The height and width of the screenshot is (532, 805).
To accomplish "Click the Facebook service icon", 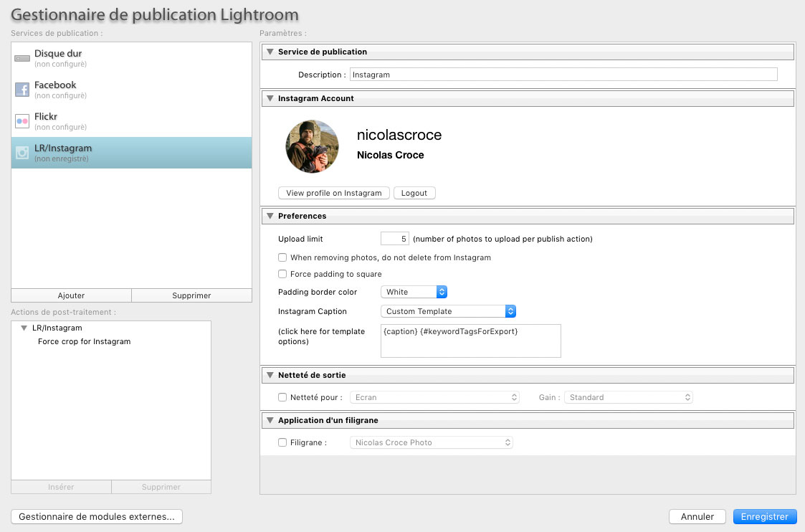I will coord(22,90).
